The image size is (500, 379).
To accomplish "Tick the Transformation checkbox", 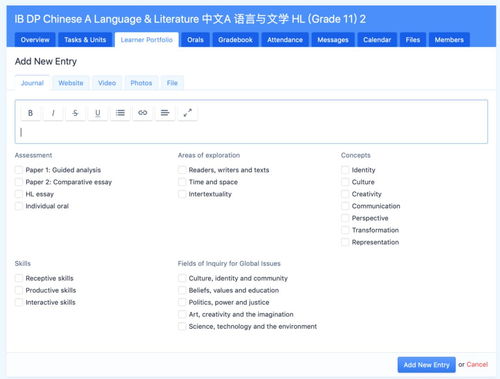I will (x=345, y=230).
